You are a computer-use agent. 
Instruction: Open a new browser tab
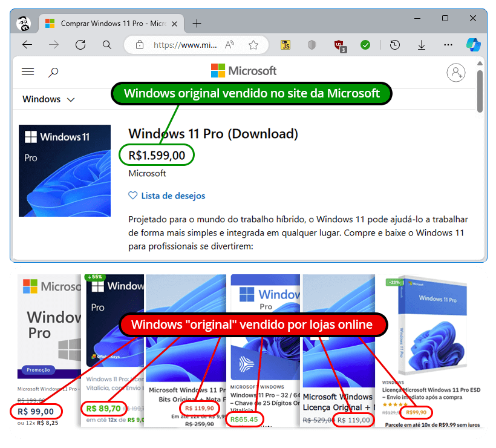coord(197,24)
